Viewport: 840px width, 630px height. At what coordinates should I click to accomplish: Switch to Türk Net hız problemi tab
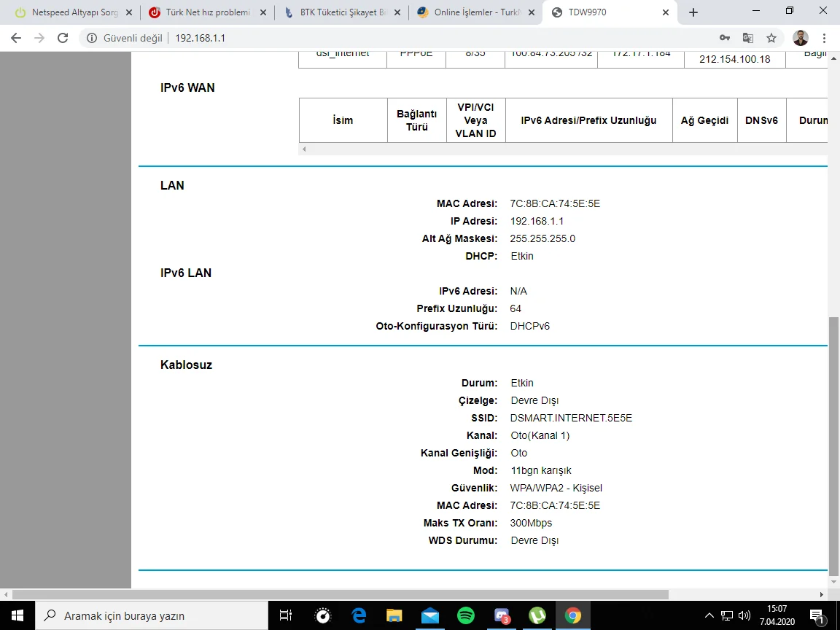(x=206, y=12)
